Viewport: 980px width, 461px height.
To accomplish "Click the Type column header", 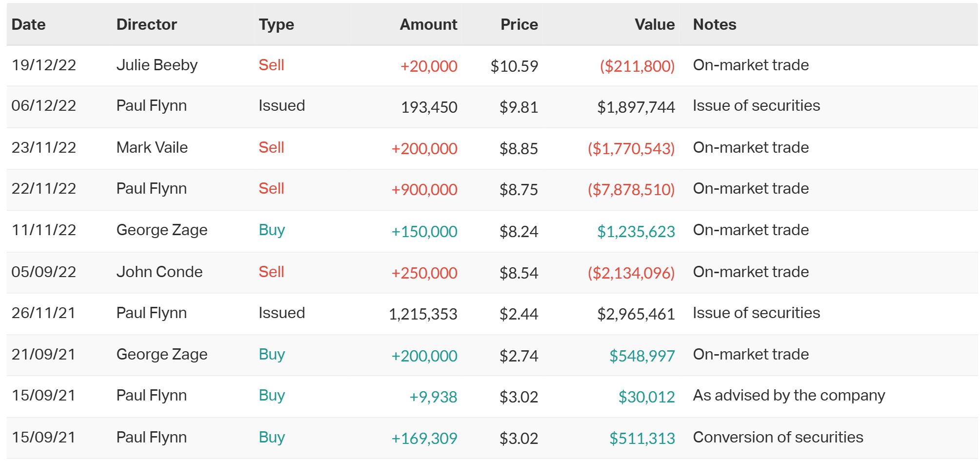I will [276, 24].
